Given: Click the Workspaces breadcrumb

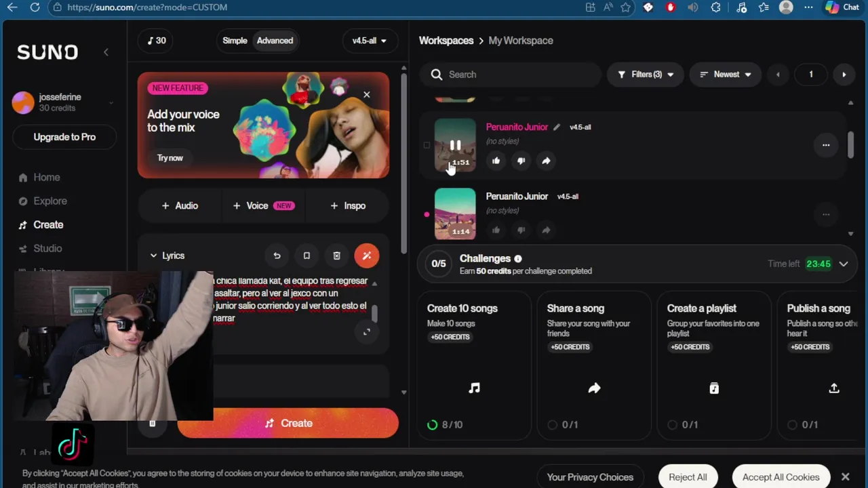Looking at the screenshot, I should (446, 41).
